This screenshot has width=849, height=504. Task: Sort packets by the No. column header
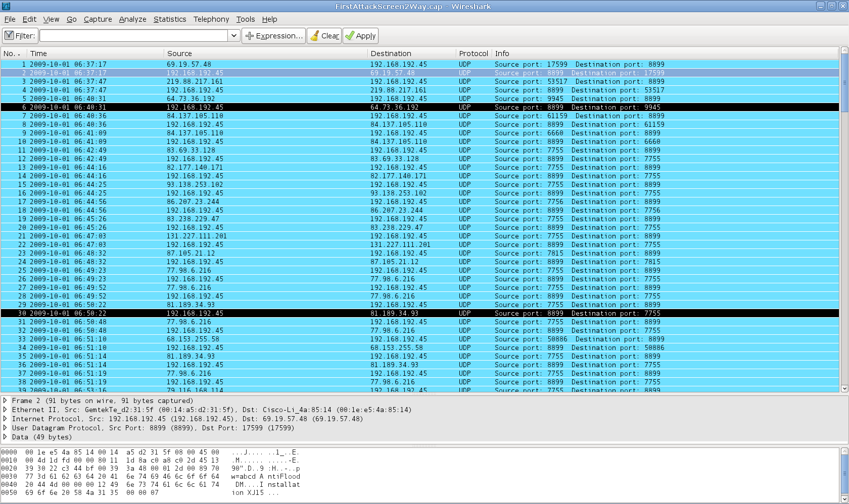click(14, 54)
